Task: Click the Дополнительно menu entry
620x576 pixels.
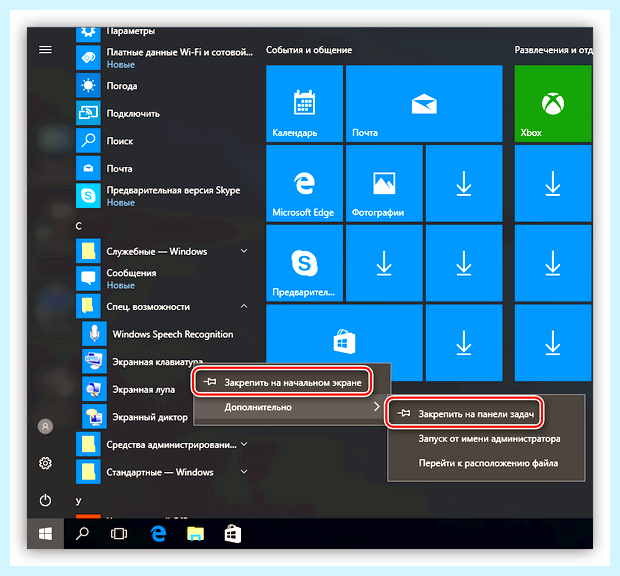Action: pyautogui.click(x=258, y=407)
